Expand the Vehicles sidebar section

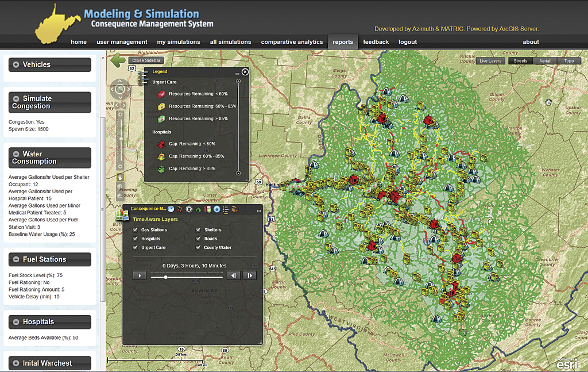click(x=16, y=64)
